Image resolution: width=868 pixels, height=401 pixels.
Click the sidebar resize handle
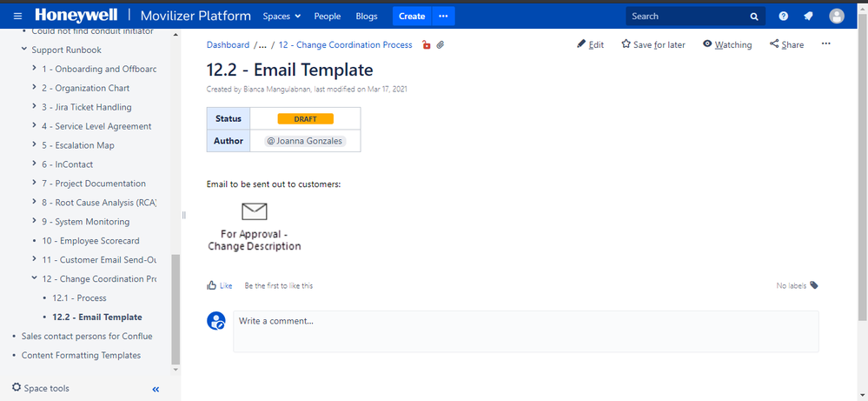(x=184, y=215)
